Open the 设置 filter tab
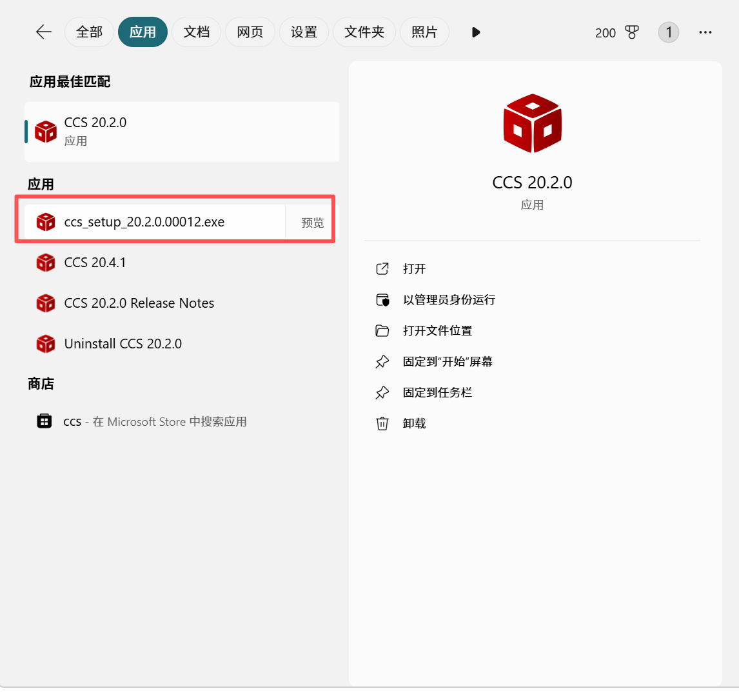Screen dimensions: 739x700 coord(304,32)
